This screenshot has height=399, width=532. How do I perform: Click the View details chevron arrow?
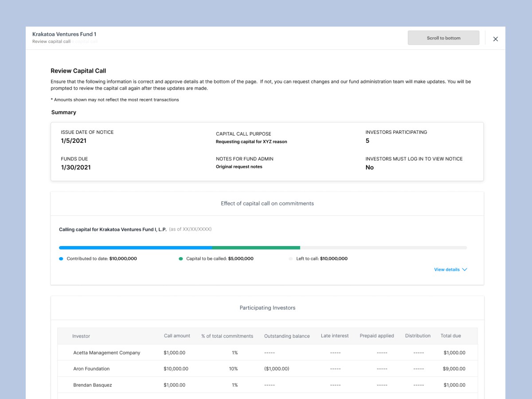tap(465, 270)
